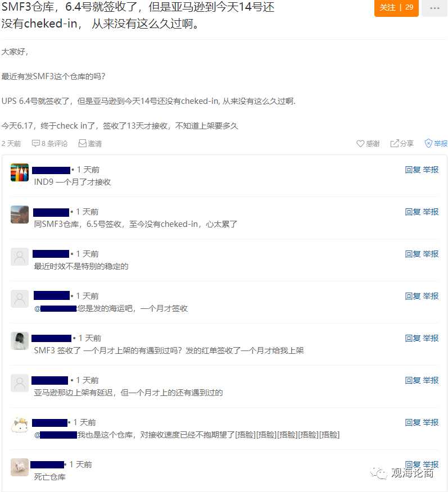Click the 举报 shield icon on the post

pyautogui.click(x=428, y=143)
